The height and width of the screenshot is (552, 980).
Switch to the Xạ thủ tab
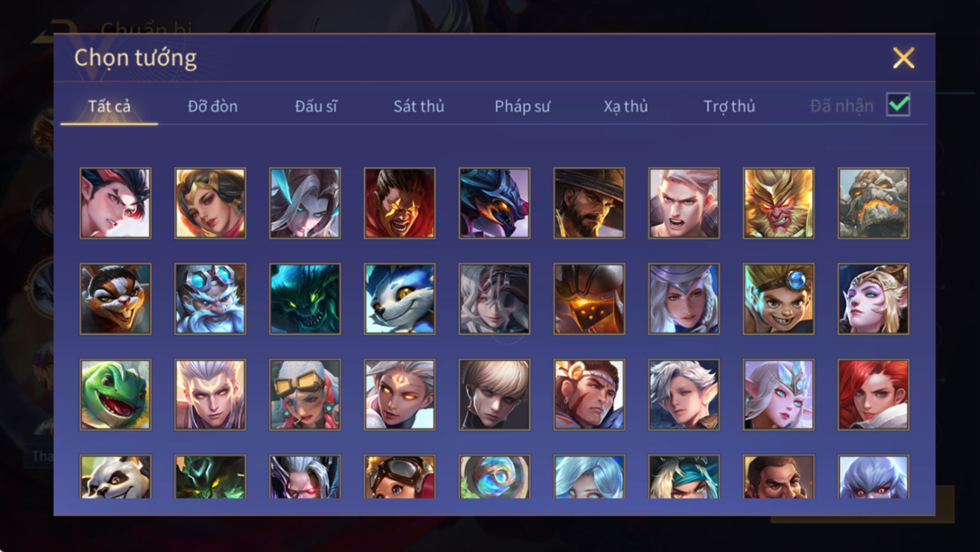click(x=626, y=106)
